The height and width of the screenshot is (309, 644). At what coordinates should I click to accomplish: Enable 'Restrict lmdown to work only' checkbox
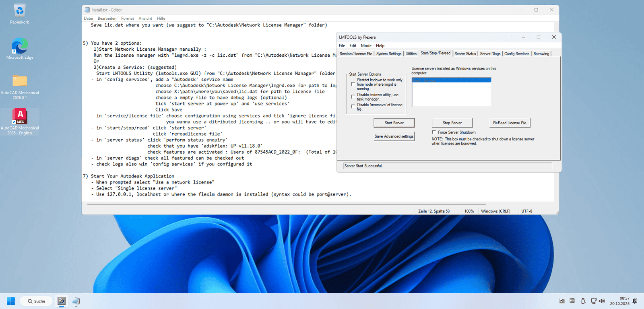(x=353, y=84)
